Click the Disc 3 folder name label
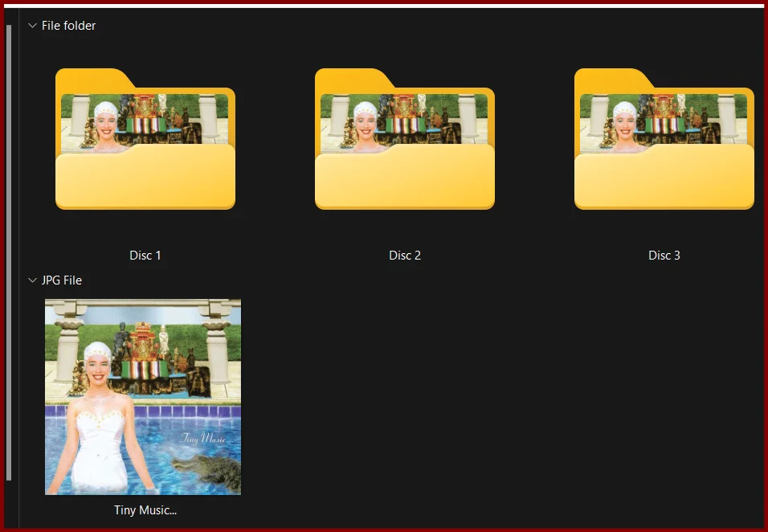The image size is (768, 532). click(x=664, y=256)
